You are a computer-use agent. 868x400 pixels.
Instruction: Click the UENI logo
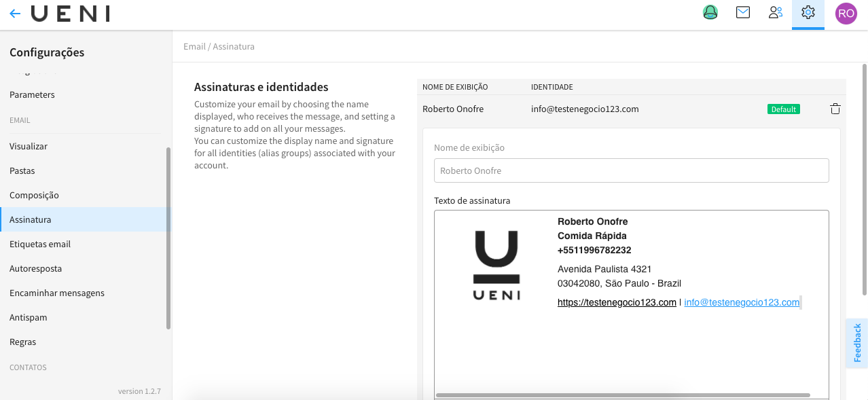tap(70, 14)
